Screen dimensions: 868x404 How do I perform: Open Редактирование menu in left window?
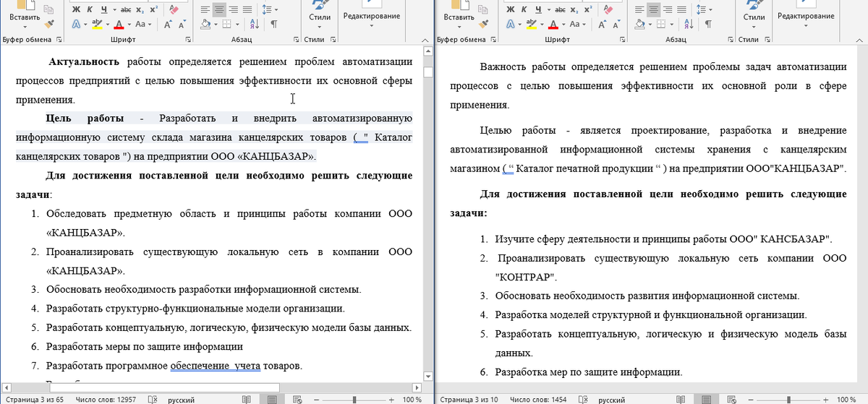(x=371, y=16)
